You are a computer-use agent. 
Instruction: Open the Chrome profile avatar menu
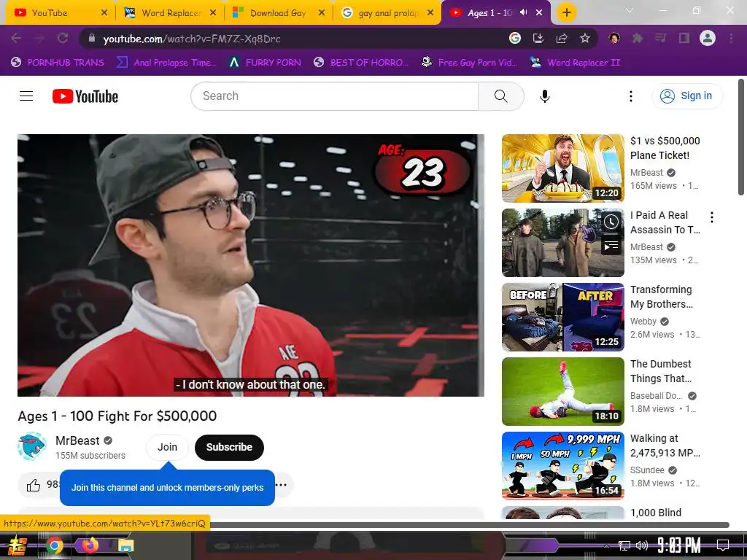pos(708,38)
